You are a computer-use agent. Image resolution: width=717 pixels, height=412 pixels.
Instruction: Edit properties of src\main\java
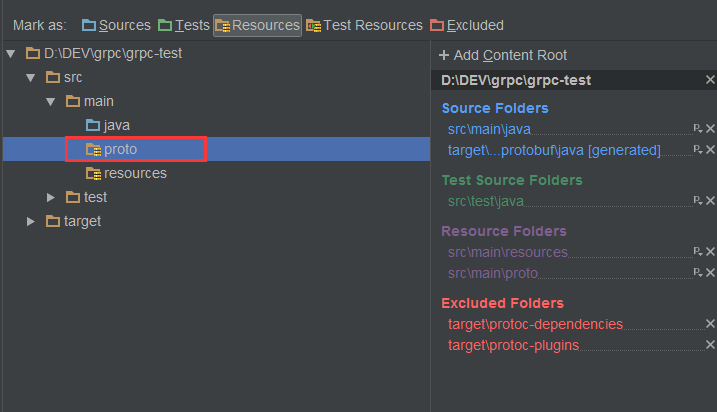(x=698, y=128)
